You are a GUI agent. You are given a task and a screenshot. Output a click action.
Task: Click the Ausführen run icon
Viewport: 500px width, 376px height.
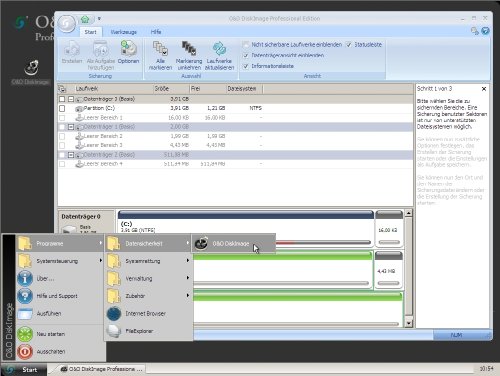(25, 314)
